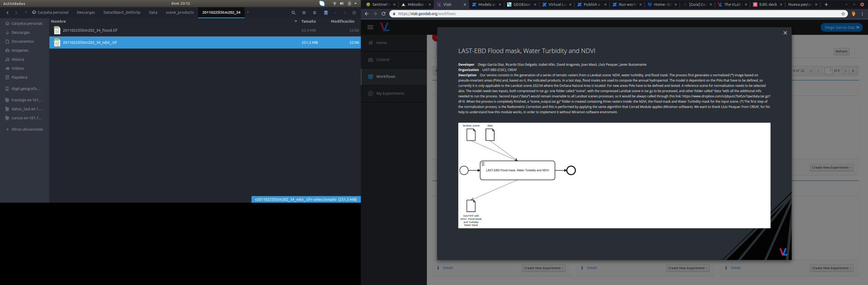This screenshot has height=285, width=868.
Task: Click browser back arrow
Action: [366, 14]
